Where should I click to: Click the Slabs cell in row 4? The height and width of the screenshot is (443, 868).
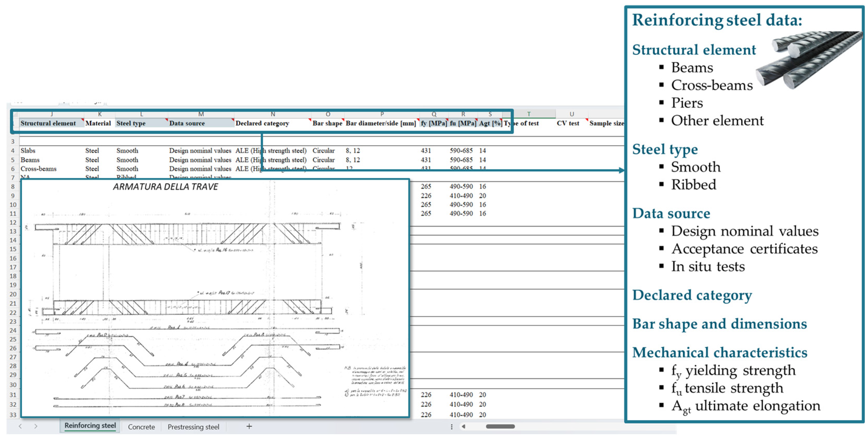click(x=28, y=151)
